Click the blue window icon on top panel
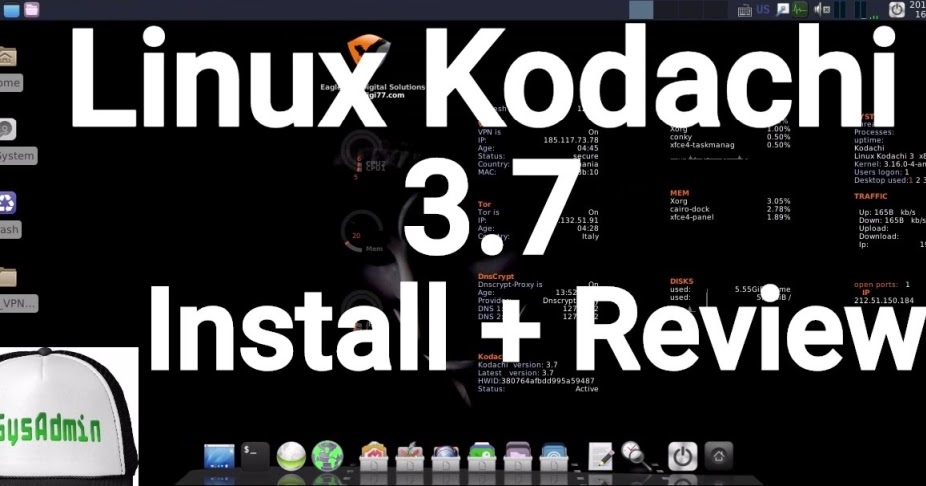926x486 pixels. coord(11,9)
